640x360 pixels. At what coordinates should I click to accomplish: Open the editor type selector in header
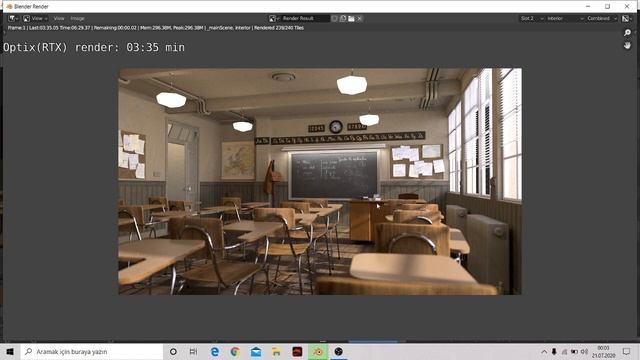pyautogui.click(x=13, y=18)
